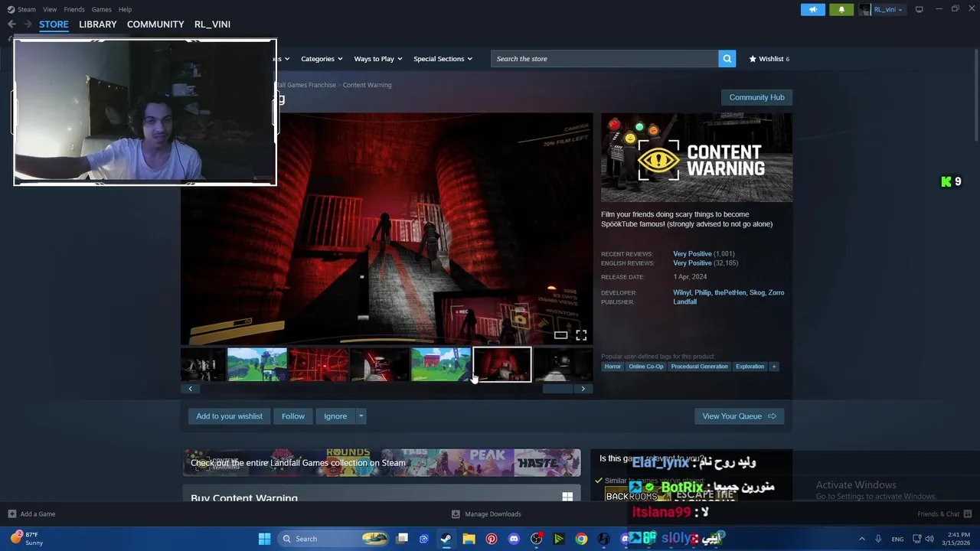Open the Ignore options dropdown arrow
The image size is (980, 551).
tap(361, 416)
